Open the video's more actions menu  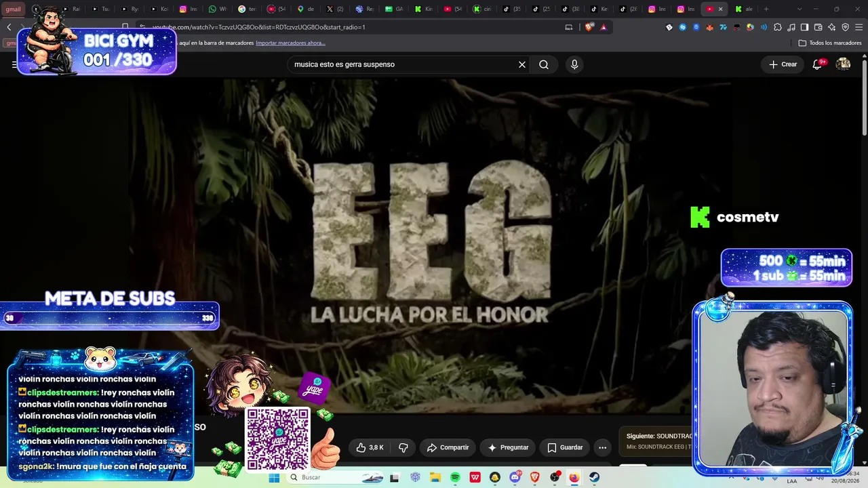tap(602, 447)
